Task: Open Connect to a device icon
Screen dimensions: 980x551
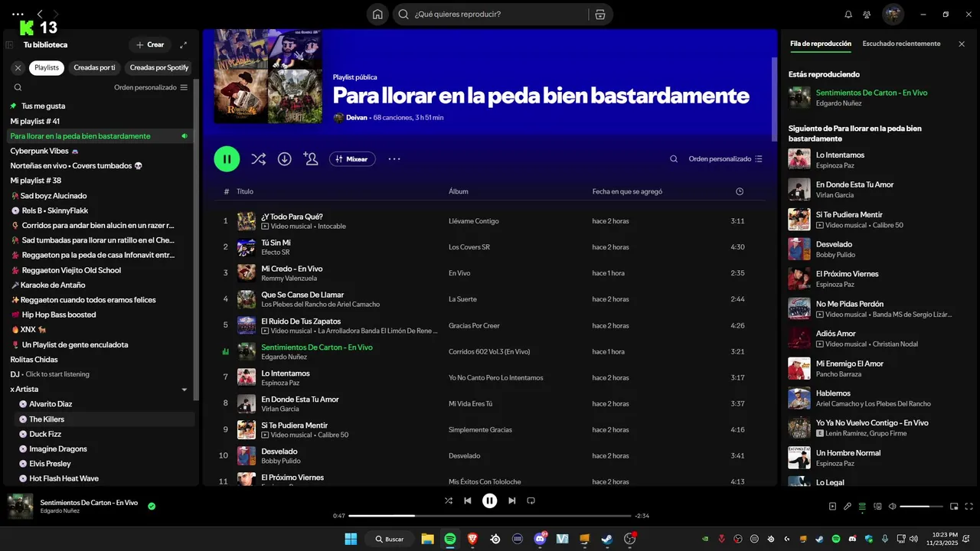Action: (877, 506)
